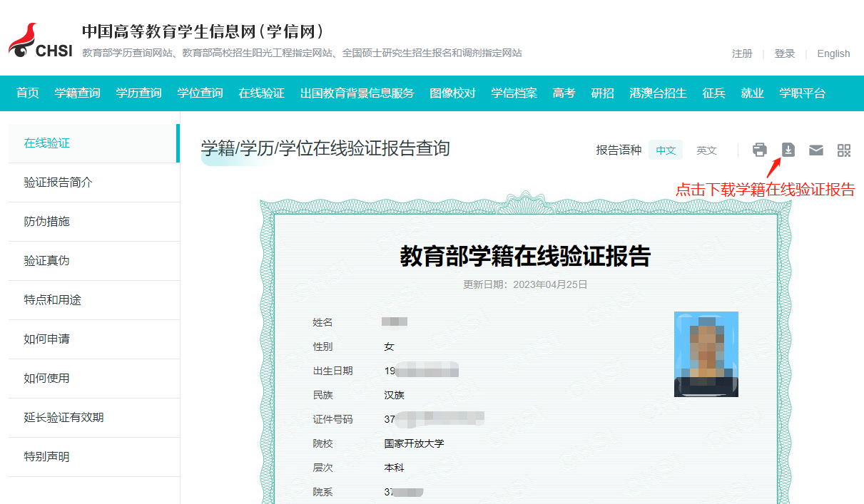Viewport: 864px width, 504px height.
Task: Click the 更新日期 2023年04月25日 text
Action: click(x=525, y=284)
